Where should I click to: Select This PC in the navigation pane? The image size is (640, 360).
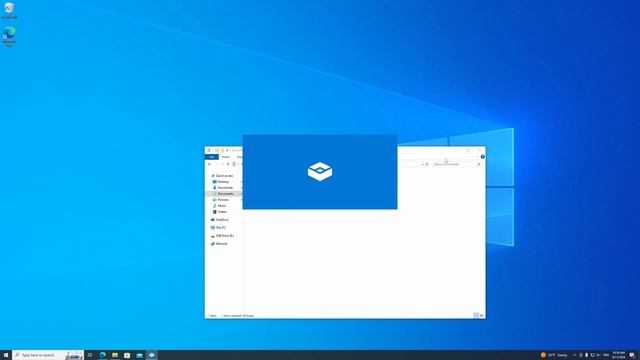click(x=218, y=228)
